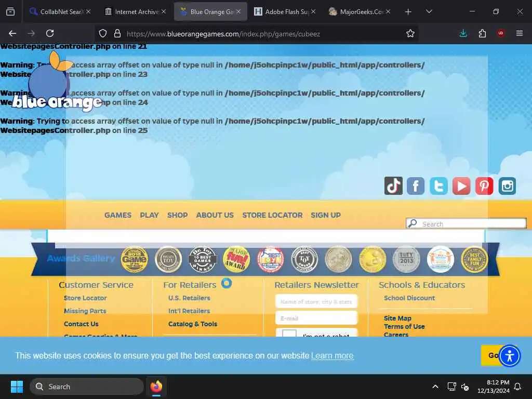Open the Missing Parts link
This screenshot has width=532, height=399.
click(85, 311)
